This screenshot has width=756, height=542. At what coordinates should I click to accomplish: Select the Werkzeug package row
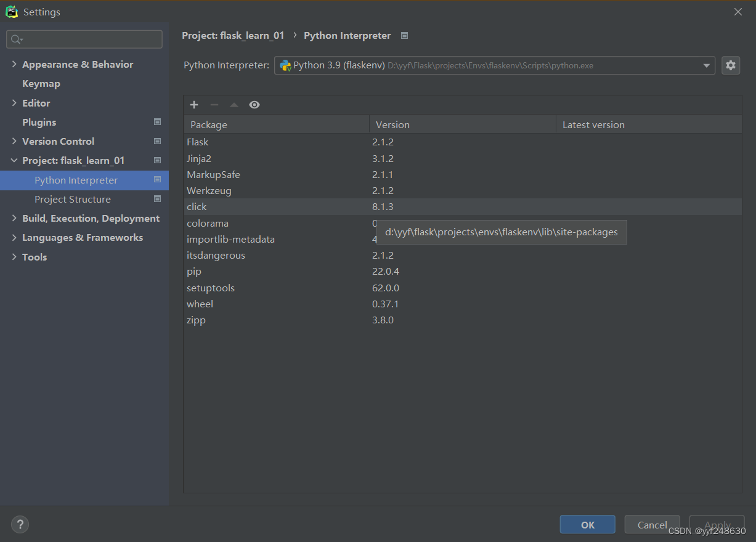point(463,190)
